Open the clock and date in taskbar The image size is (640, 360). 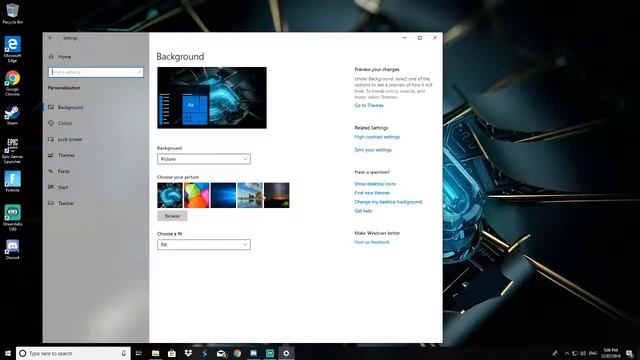click(x=611, y=353)
